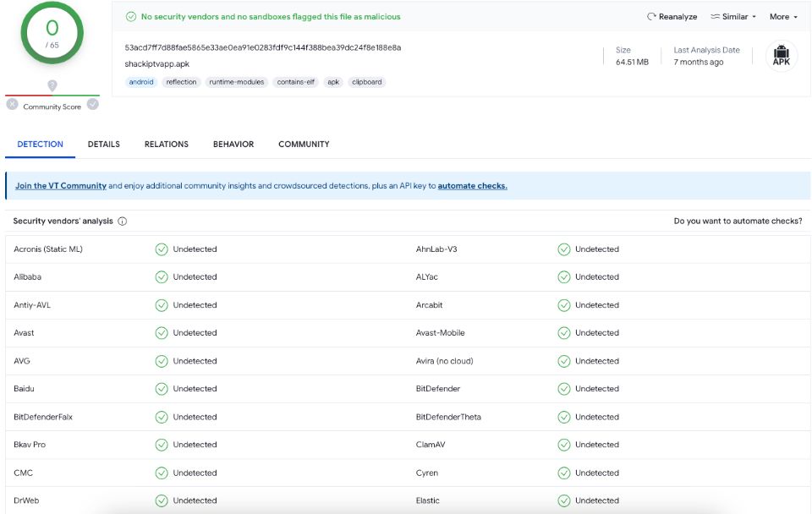Image resolution: width=812 pixels, height=514 pixels.
Task: Click the APK file type icon
Action: click(x=781, y=56)
